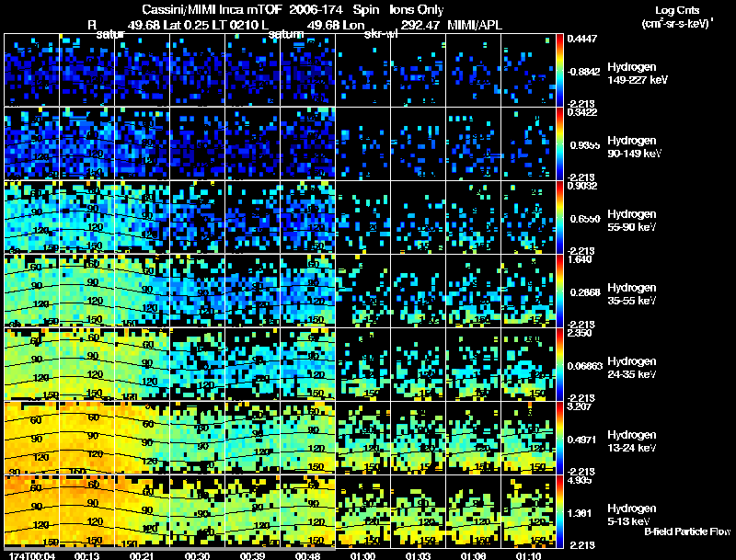Click the 2.350 color scale maximum value

click(580, 333)
